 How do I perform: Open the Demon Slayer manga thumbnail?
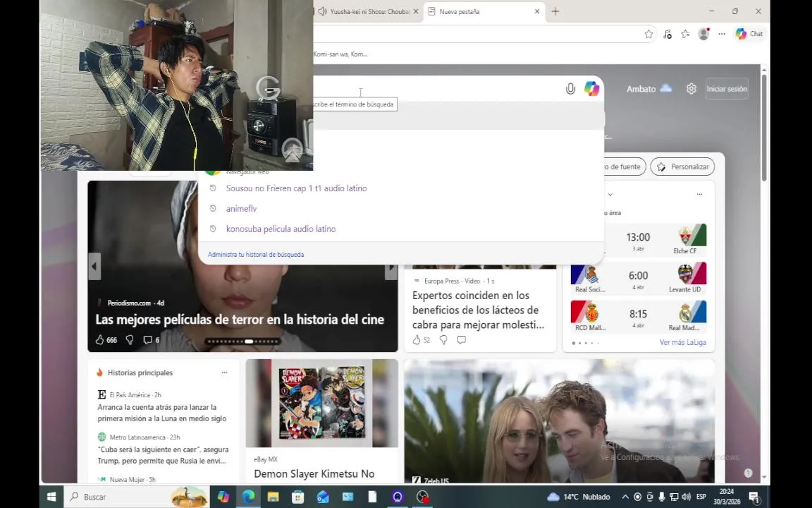pos(321,404)
